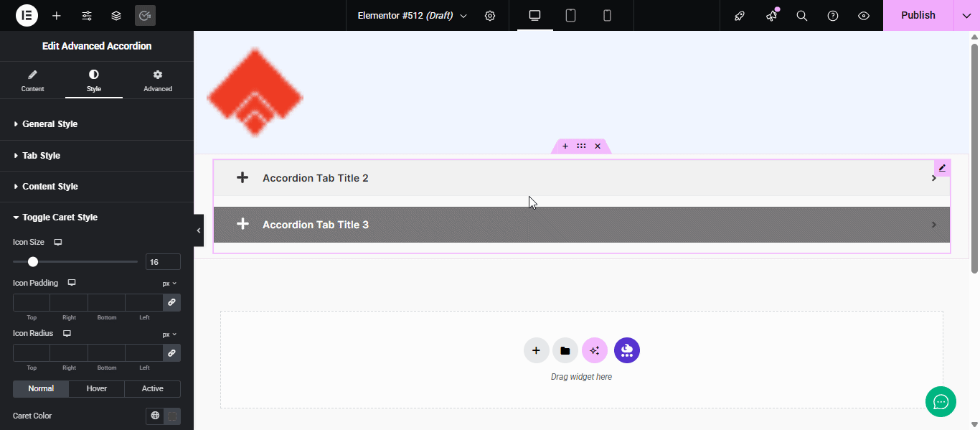
Task: Click plus icon of Accordion Tab Title 3
Action: coord(242,224)
